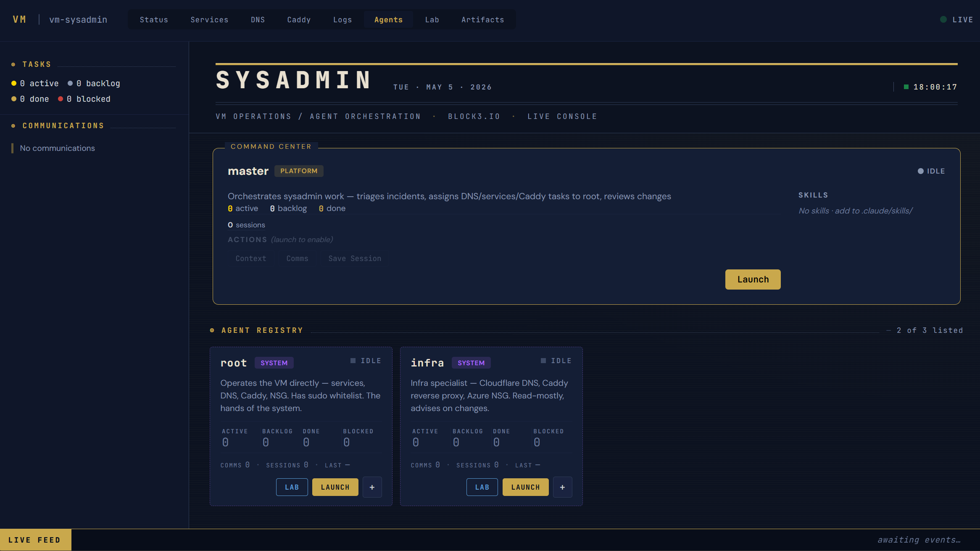Switch to the Services tab
980x551 pixels.
pos(209,20)
